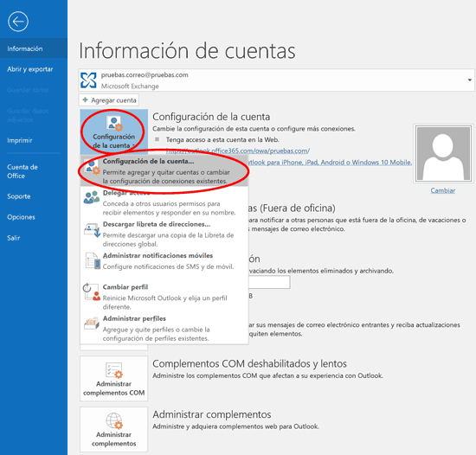Click the Administrar complementos button
476x455 pixels.
pos(114,430)
